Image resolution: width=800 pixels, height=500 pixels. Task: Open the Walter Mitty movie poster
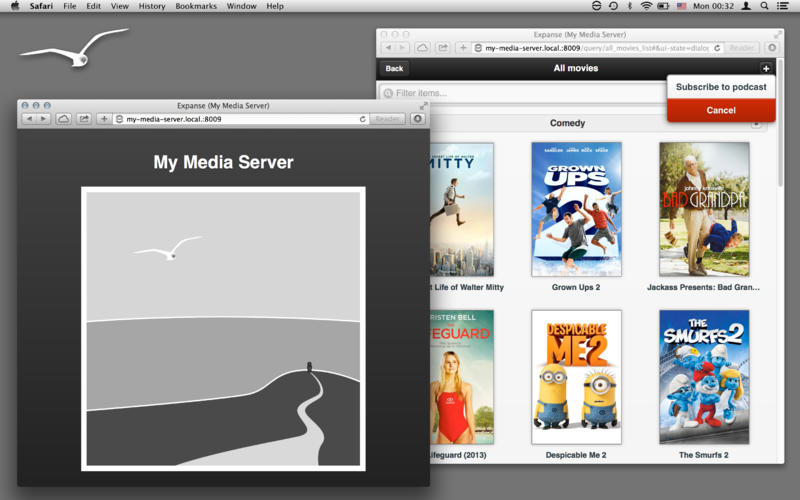[x=462, y=209]
